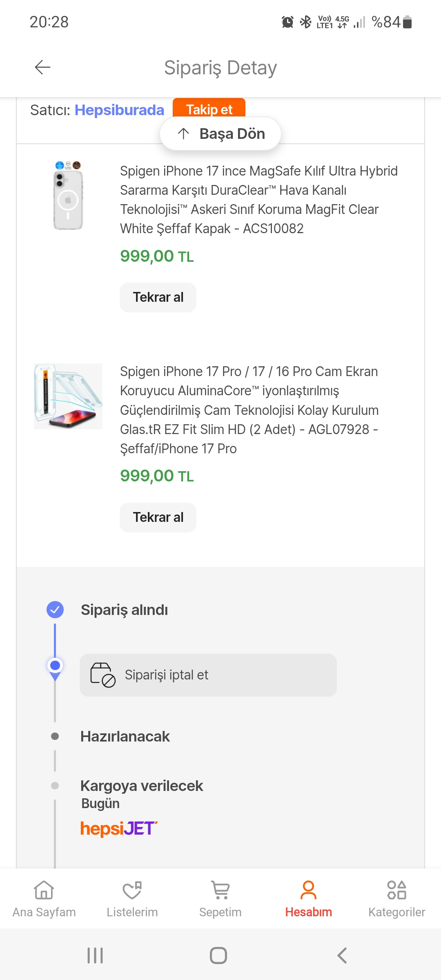Open Sepetim shopping cart
The width and height of the screenshot is (441, 980).
220,898
